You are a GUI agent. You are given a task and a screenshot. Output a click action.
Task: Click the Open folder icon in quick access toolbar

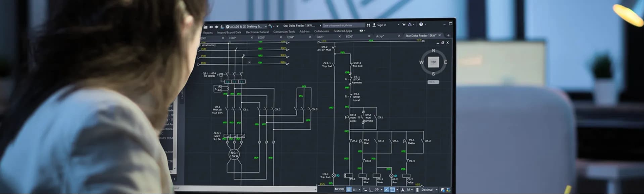pos(205,27)
